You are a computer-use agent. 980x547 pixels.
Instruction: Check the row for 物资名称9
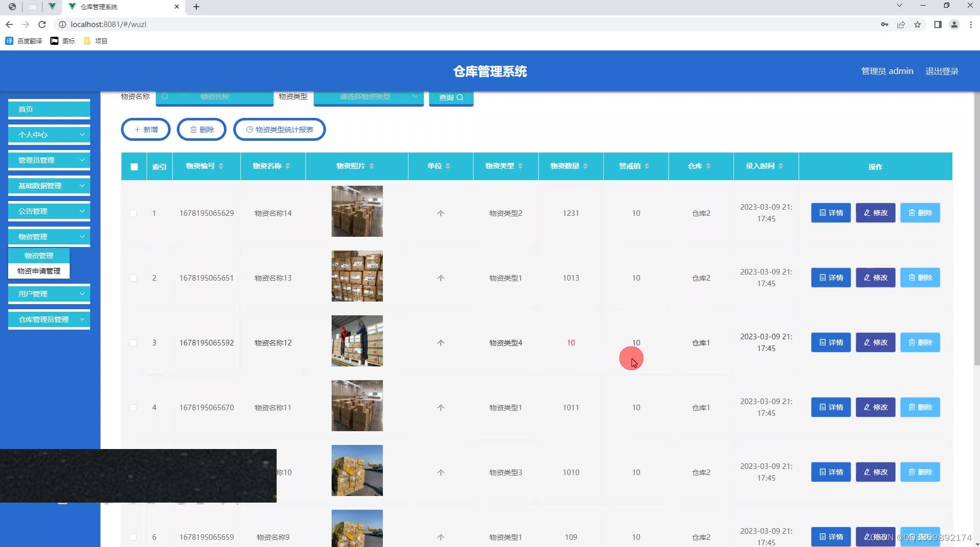coord(133,537)
